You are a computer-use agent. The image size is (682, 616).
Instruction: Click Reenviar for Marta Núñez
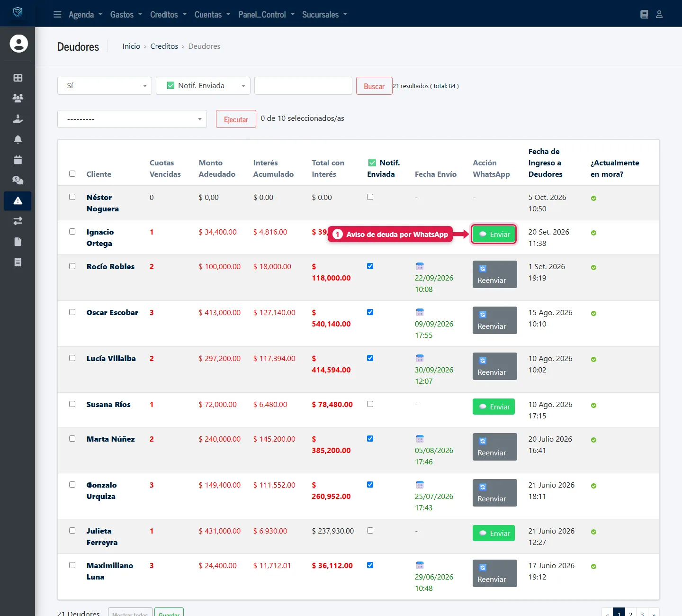pos(495,447)
